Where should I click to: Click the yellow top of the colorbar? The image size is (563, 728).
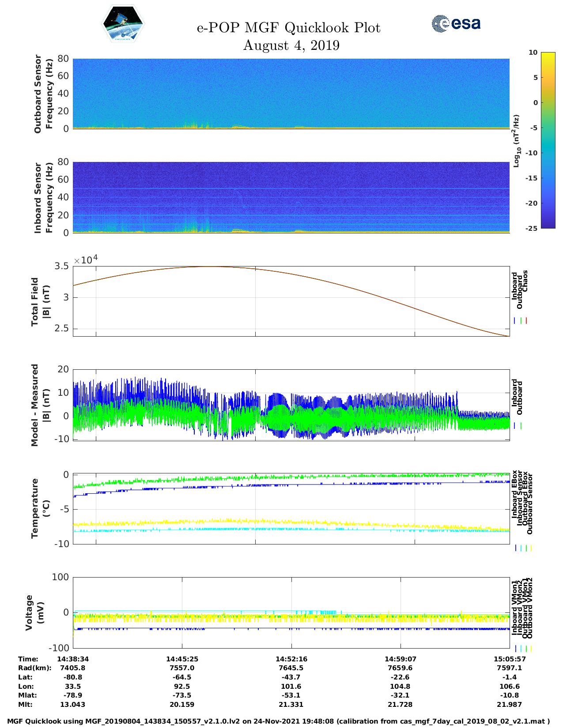point(548,55)
